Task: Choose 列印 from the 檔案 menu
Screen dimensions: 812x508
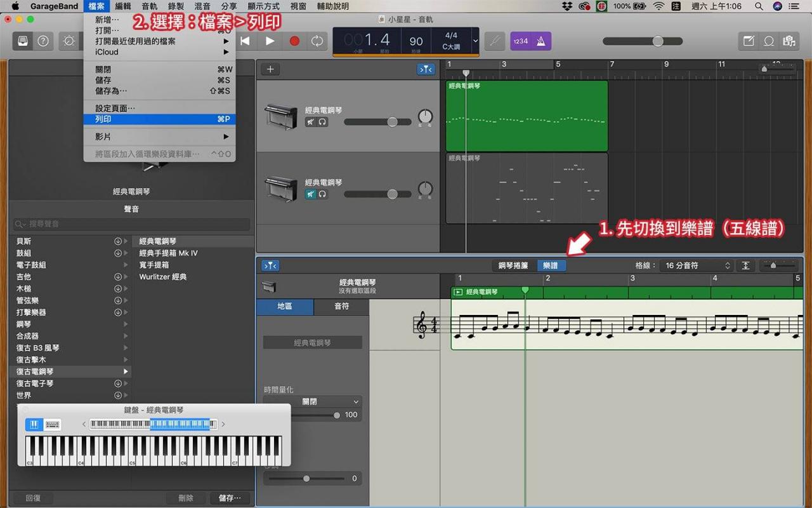Action: (159, 119)
